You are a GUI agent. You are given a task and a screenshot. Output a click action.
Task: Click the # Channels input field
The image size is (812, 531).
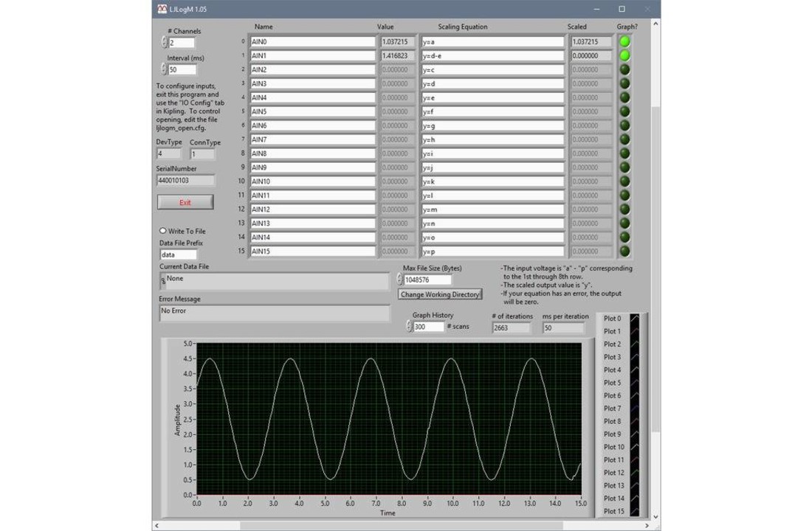click(182, 43)
